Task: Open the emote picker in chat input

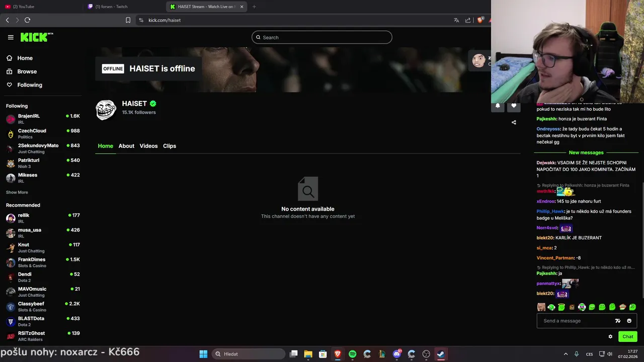Action: pos(629,321)
